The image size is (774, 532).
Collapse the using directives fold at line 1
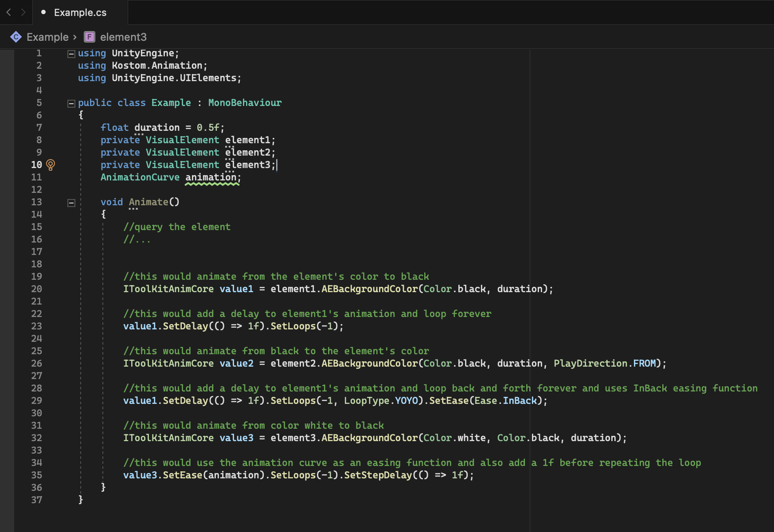click(71, 54)
